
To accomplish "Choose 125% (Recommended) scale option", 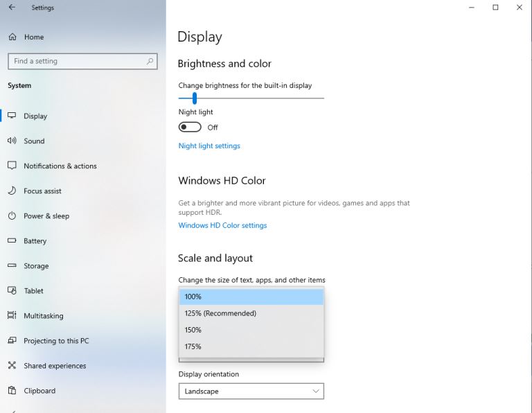I will [251, 313].
